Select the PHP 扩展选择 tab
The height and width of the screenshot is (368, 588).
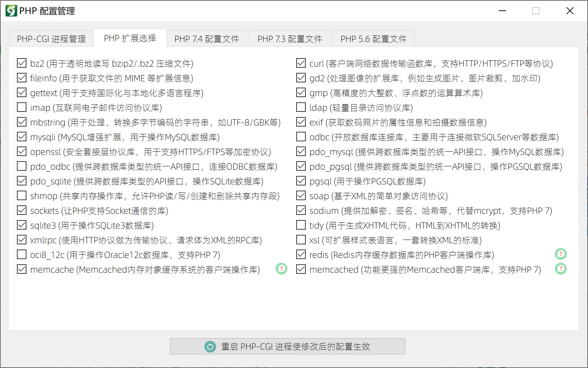tap(130, 38)
